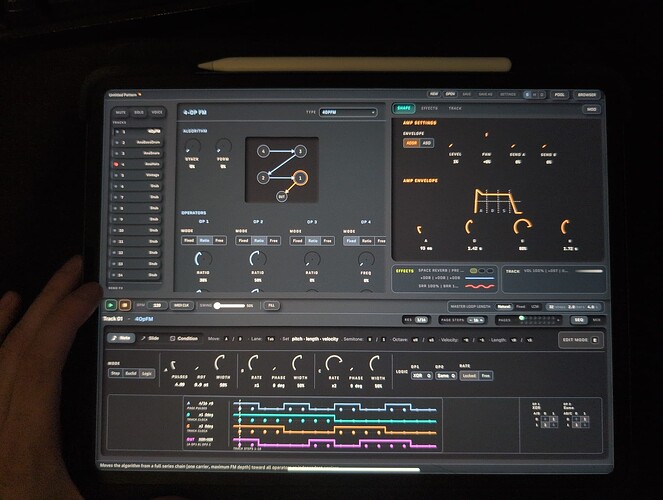663x500 pixels.
Task: Click the SEQ view button
Action: [x=579, y=320]
